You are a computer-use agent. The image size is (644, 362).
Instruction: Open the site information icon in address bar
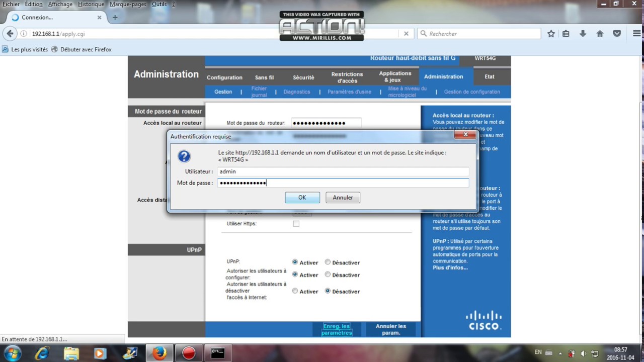pos(24,34)
